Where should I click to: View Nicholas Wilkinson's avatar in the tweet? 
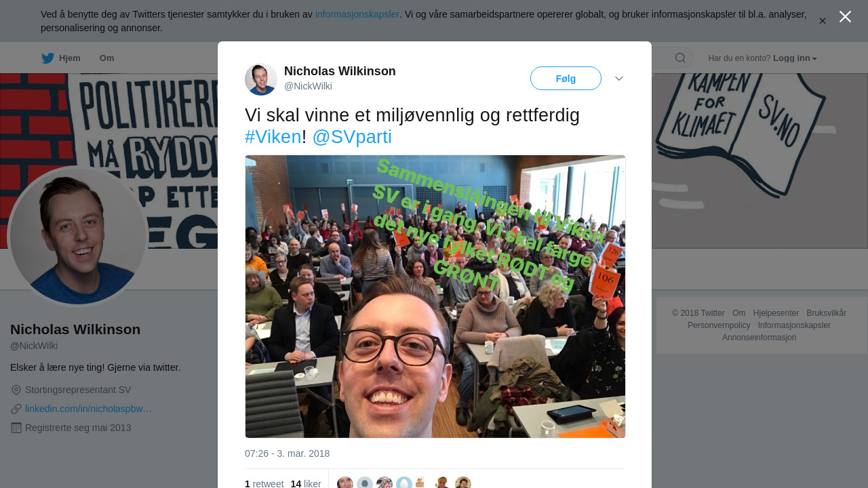(261, 79)
